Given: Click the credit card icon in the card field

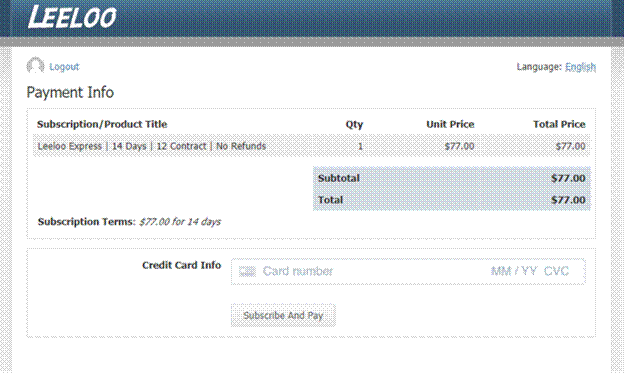Looking at the screenshot, I should 247,271.
